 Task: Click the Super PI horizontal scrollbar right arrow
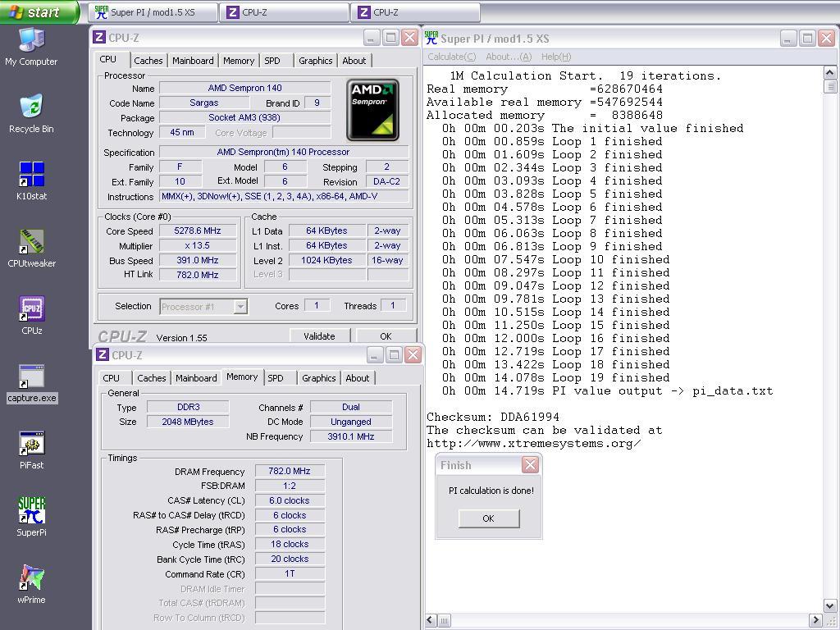pos(816,620)
